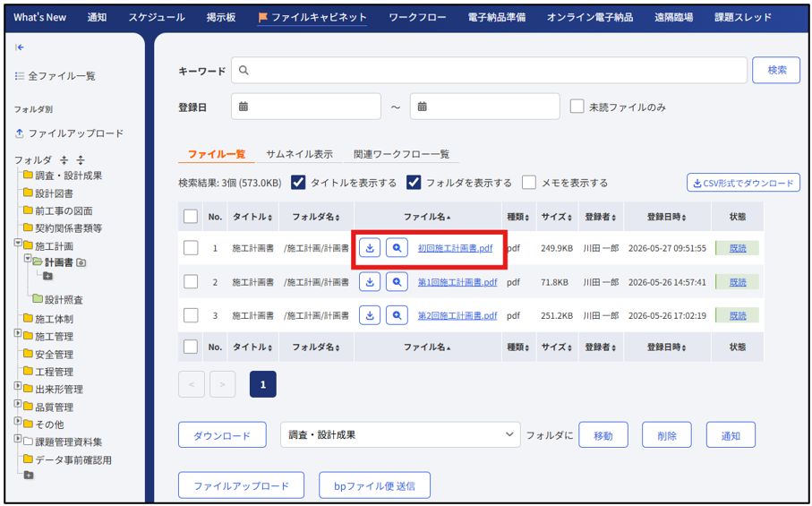Image resolution: width=812 pixels, height=506 pixels.
Task: Expand the その他 folder node
Action: 18,421
